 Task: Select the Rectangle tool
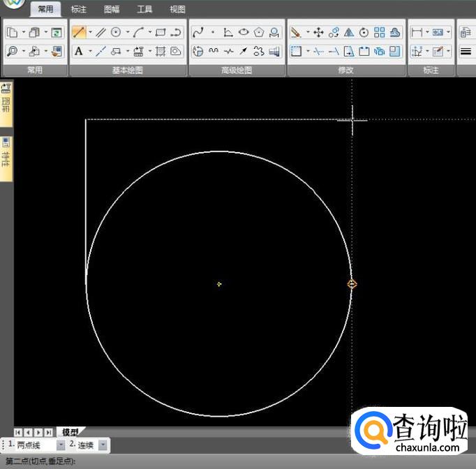(x=161, y=32)
